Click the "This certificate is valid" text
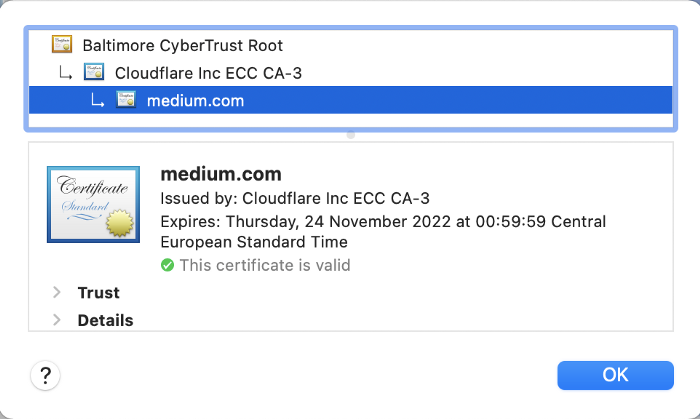The image size is (700, 419). tap(264, 265)
